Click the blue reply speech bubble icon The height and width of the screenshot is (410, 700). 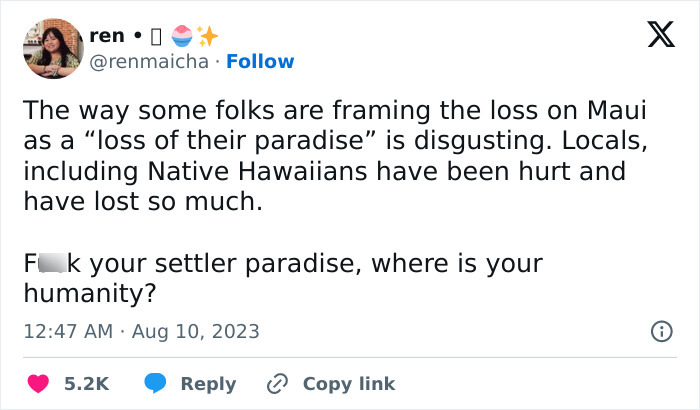click(155, 383)
